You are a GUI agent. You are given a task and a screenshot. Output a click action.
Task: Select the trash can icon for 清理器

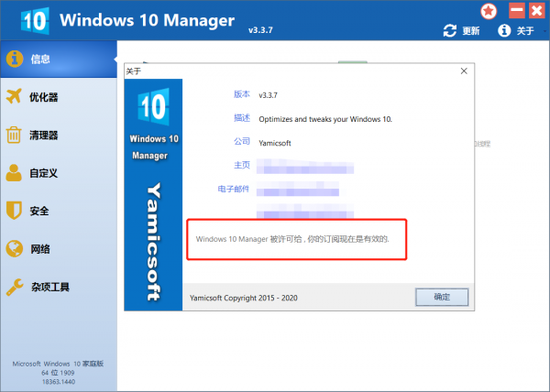point(14,135)
